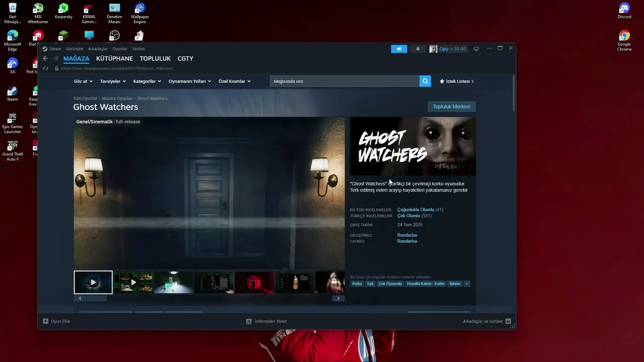
Task: Select the Hayatta Kalma - Korku tag
Action: tap(426, 284)
